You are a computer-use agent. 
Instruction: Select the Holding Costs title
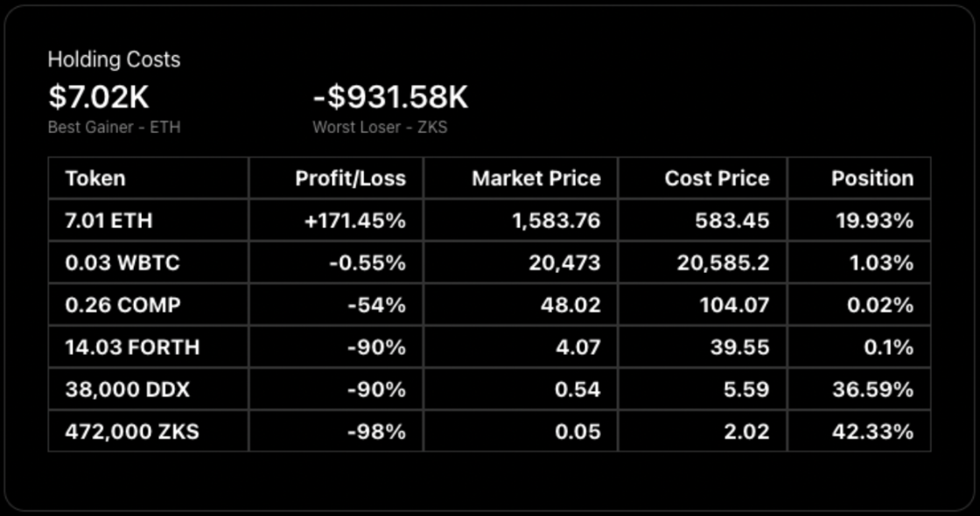114,59
